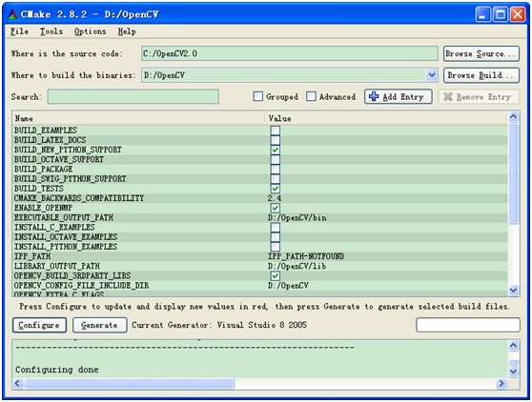
Task: Click the output log horizontal scroll thumb
Action: (x=130, y=384)
